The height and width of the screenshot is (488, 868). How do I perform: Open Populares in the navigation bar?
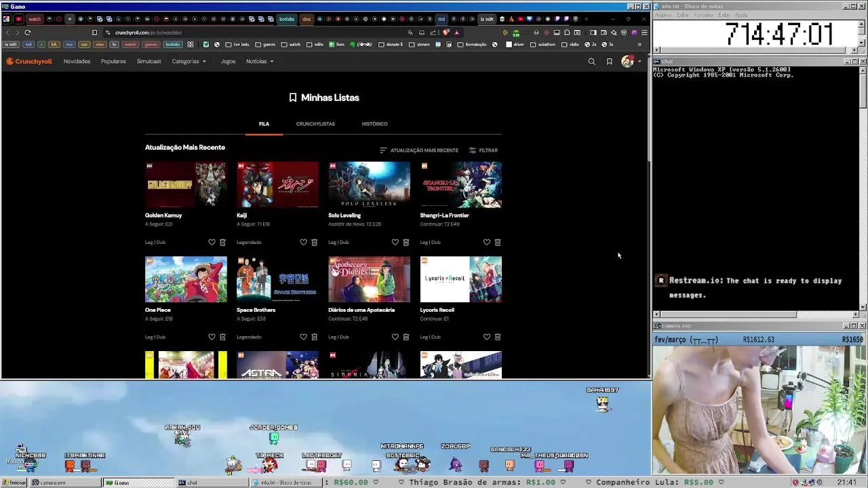113,62
